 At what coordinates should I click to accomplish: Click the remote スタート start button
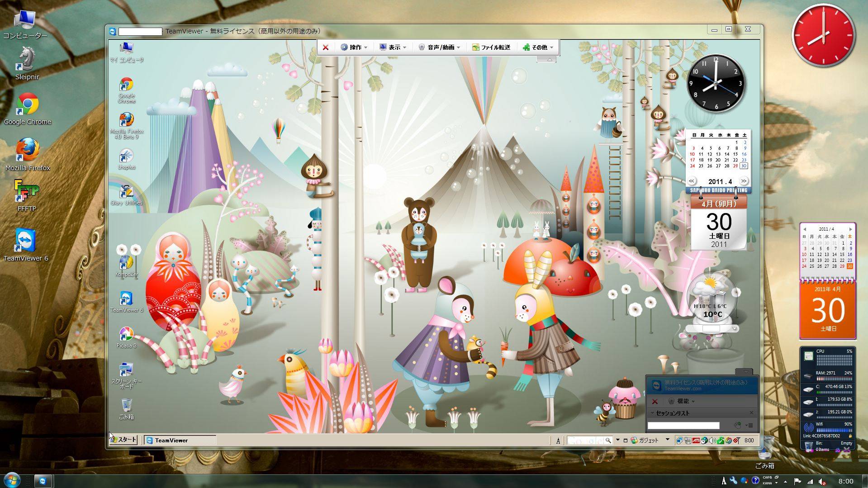[123, 440]
